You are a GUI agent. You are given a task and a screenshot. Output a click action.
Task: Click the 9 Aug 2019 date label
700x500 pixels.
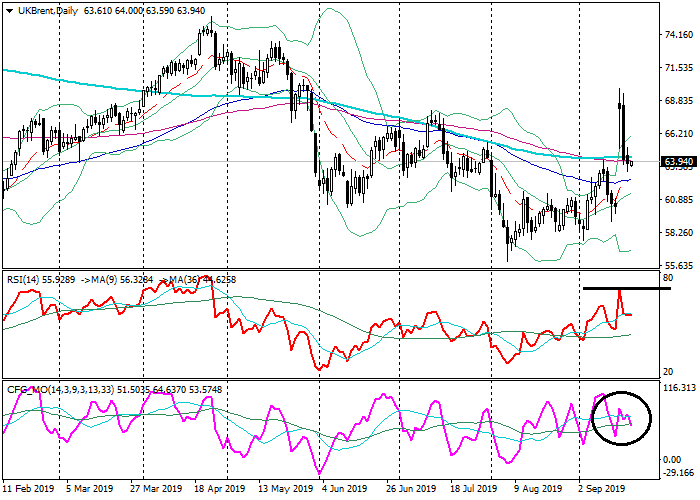tap(536, 491)
